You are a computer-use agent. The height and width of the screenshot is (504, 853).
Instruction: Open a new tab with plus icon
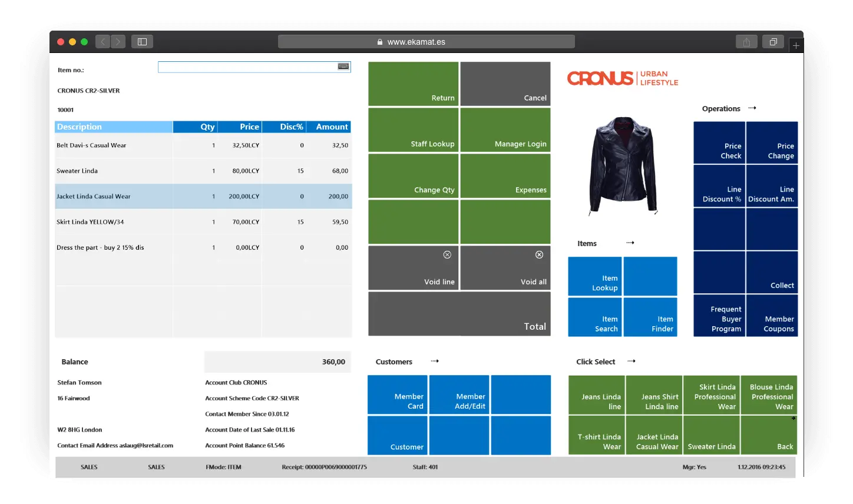pyautogui.click(x=796, y=45)
